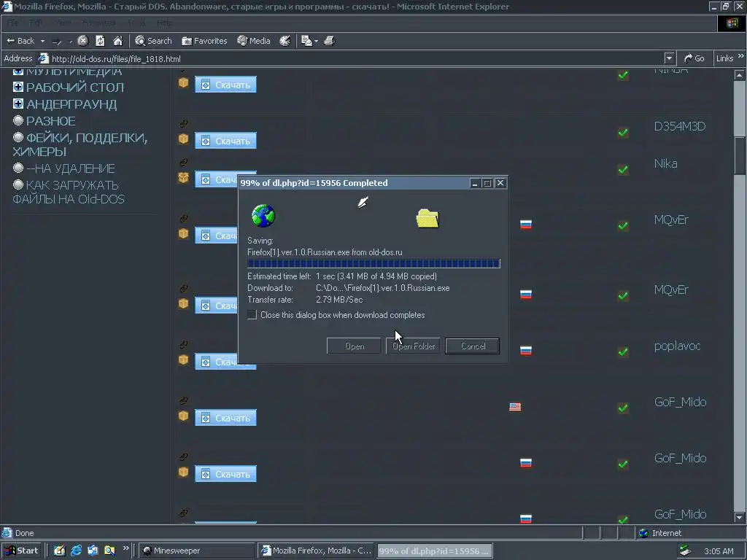
Task: Click the Open Folder button
Action: point(413,346)
